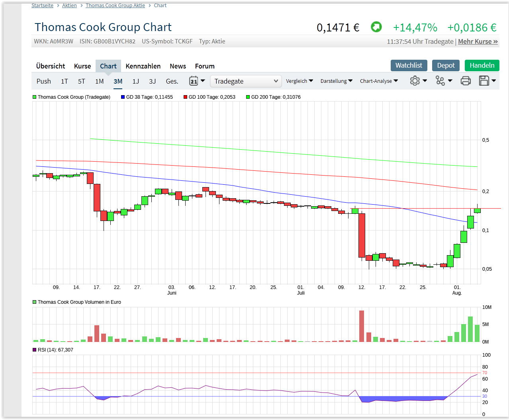509x420 pixels.
Task: Click the green circular quote arrow icon
Action: click(x=376, y=27)
